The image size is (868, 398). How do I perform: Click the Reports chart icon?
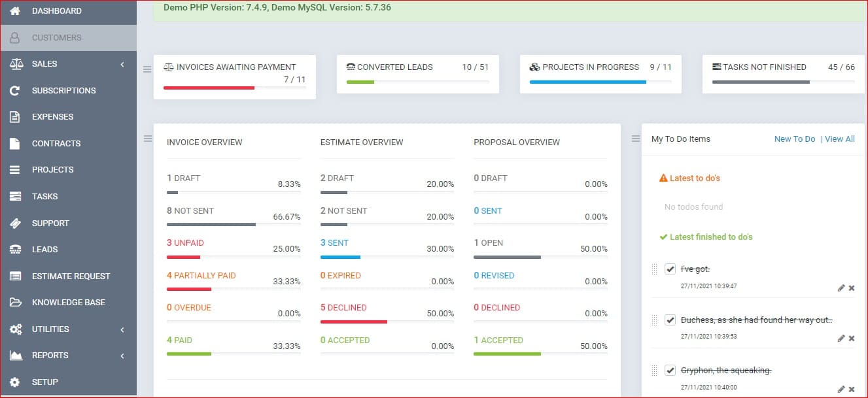tap(15, 356)
